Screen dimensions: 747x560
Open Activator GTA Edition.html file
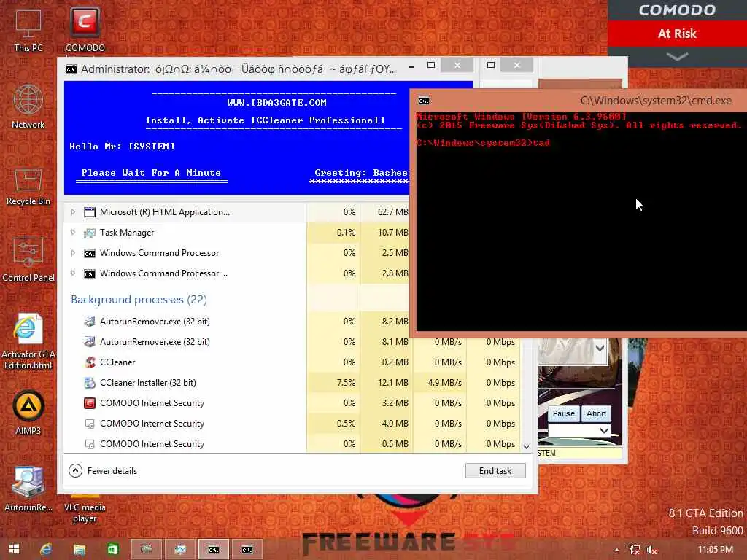pos(28,341)
